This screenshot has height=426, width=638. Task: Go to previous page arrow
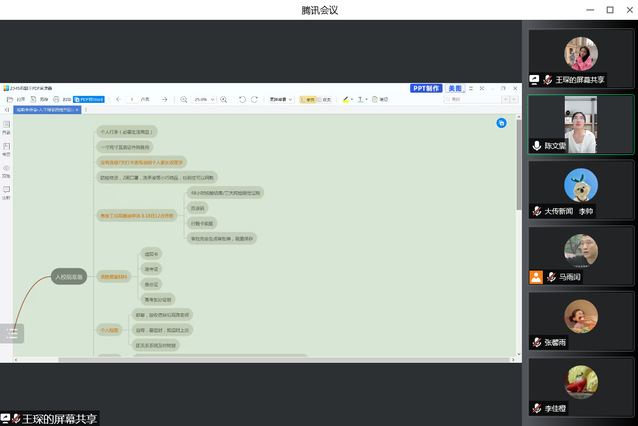(x=119, y=99)
